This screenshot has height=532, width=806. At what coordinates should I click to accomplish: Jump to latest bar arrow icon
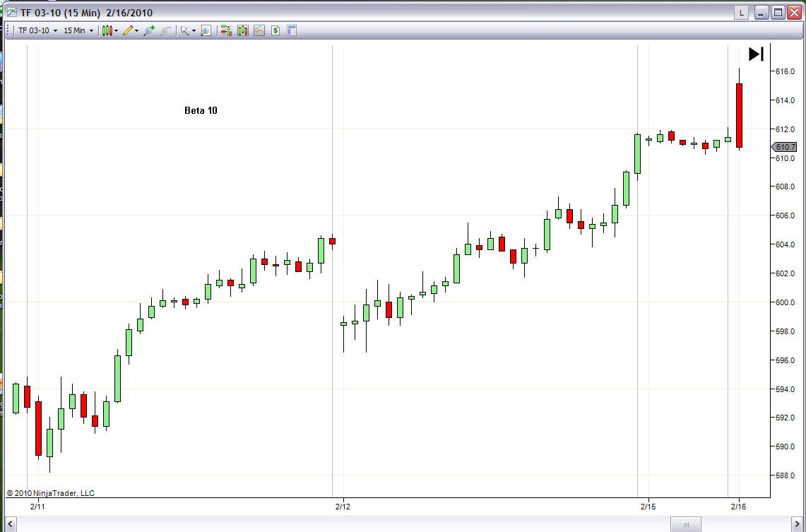(756, 54)
